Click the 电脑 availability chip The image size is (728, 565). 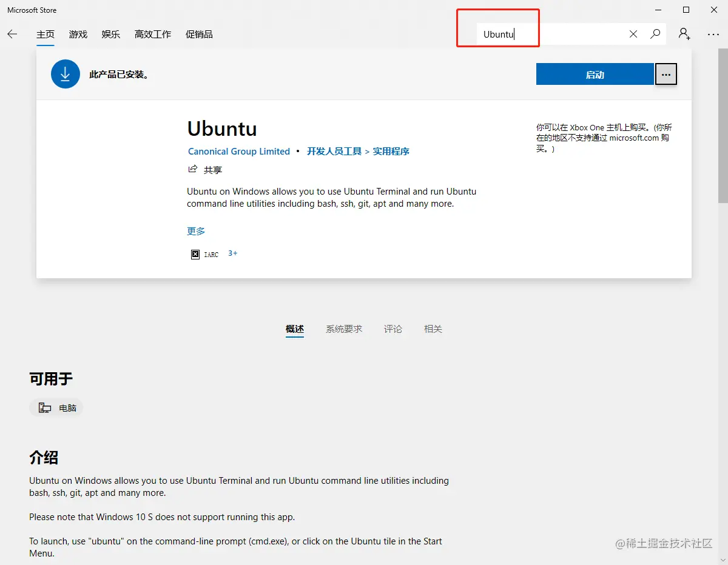coord(56,408)
